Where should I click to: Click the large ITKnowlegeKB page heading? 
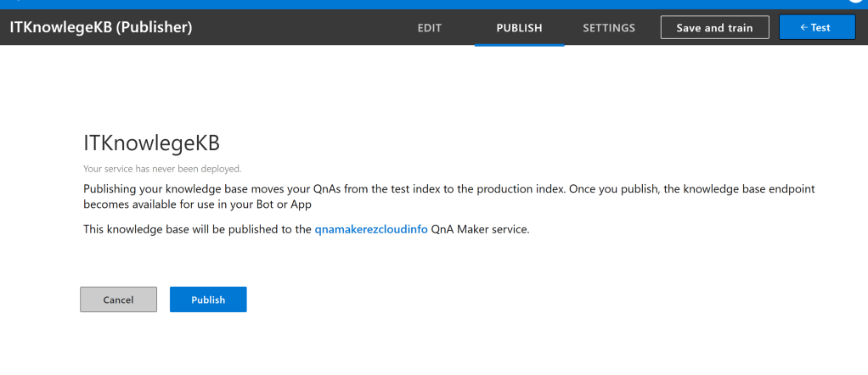[x=151, y=141]
